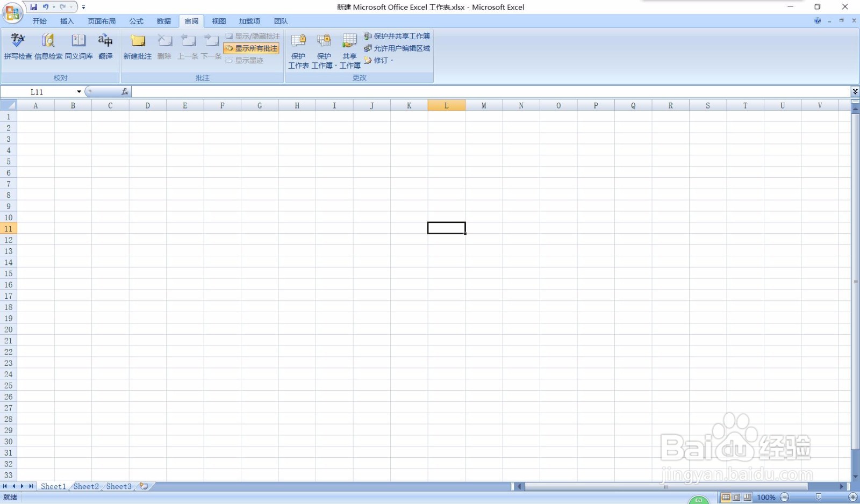
Task: Click zoom out on the zoom slider
Action: 785,497
